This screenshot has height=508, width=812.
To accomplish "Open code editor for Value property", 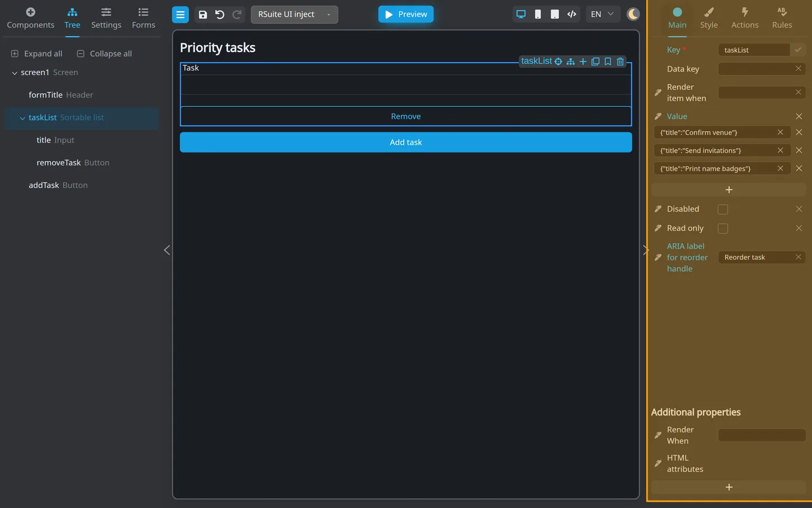I will pyautogui.click(x=658, y=116).
